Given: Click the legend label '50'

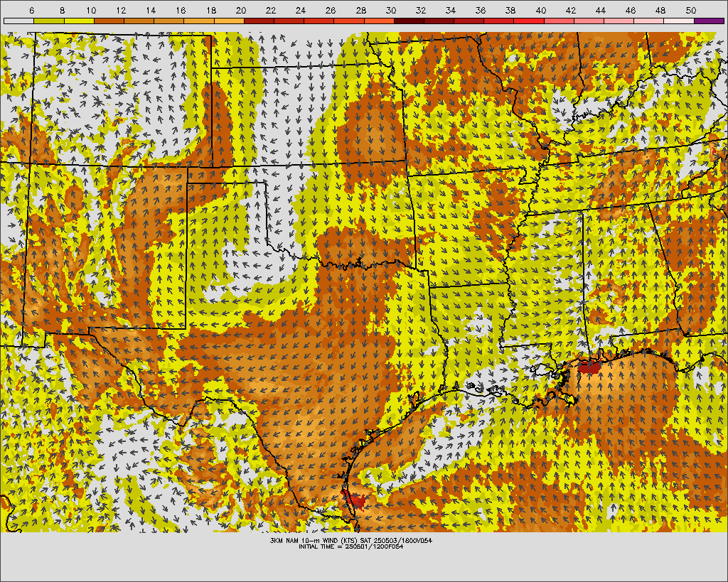Looking at the screenshot, I should [691, 10].
